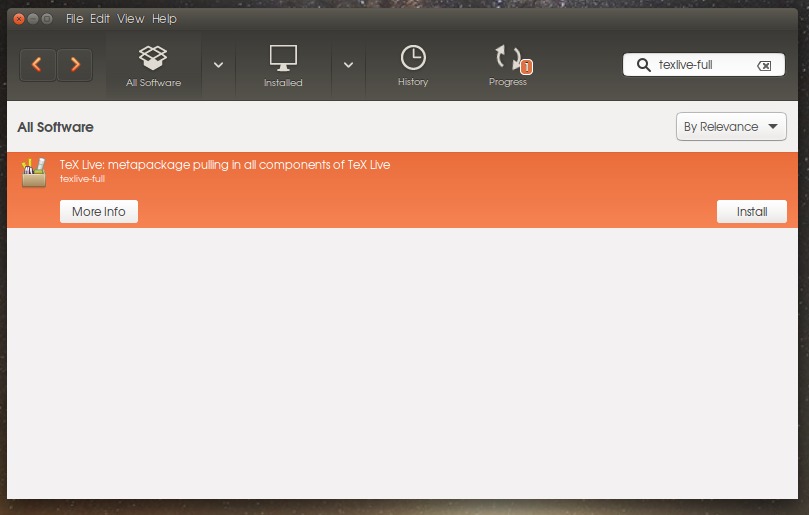
Task: Click the back navigation arrow
Action: (x=37, y=66)
